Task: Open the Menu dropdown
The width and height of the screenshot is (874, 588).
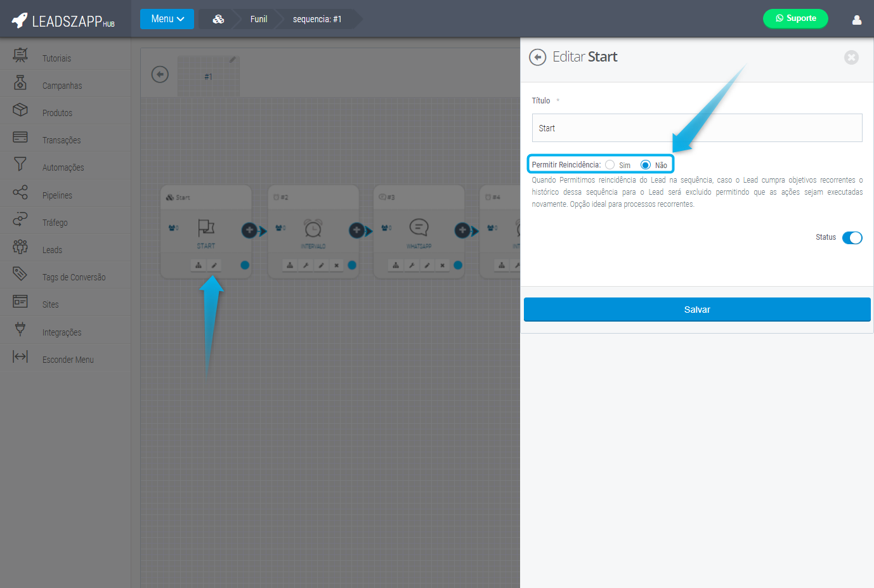Action: click(167, 19)
